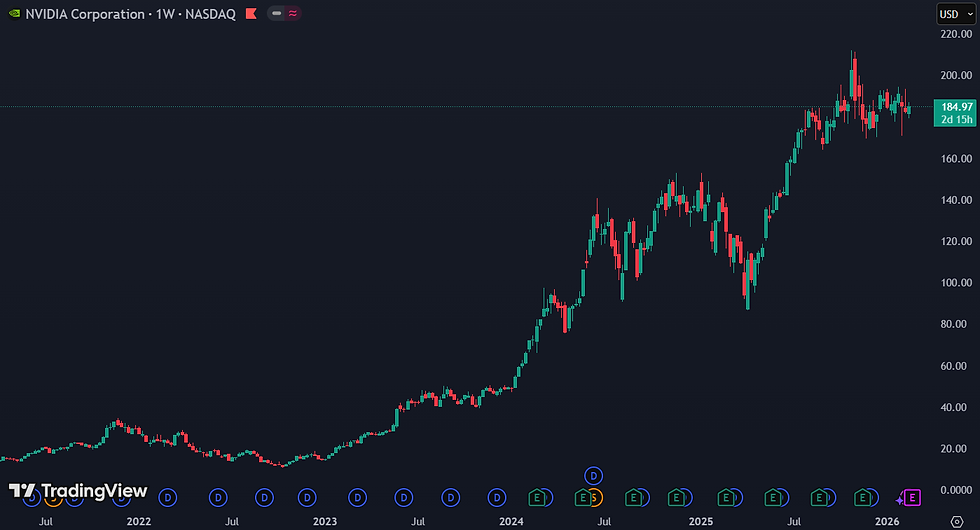
Task: Click earnings E marker just after Jul 2024
Action: pos(633,498)
